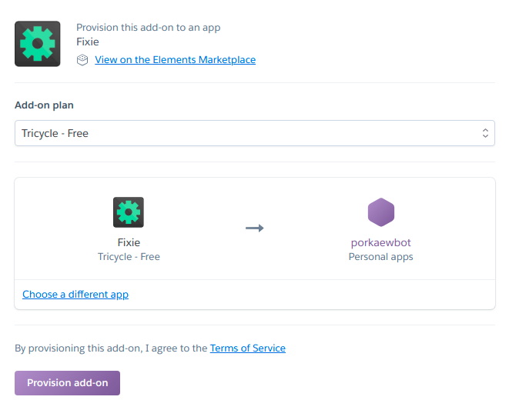
Task: Click the arrow between Fixie and porkaewbot
Action: (255, 228)
